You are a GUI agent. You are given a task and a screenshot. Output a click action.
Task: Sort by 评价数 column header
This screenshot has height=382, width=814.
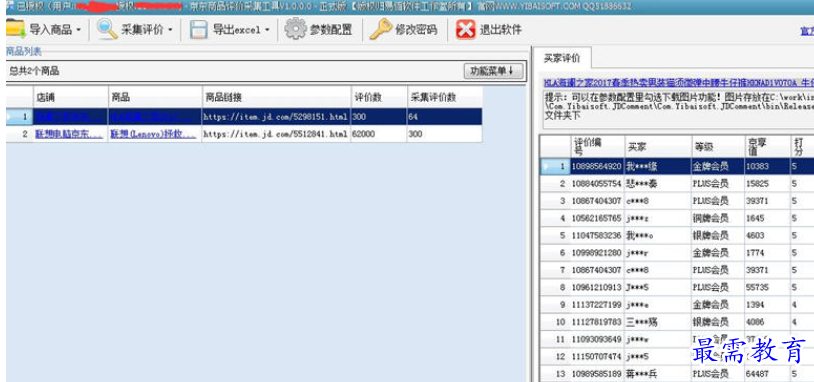tap(379, 97)
